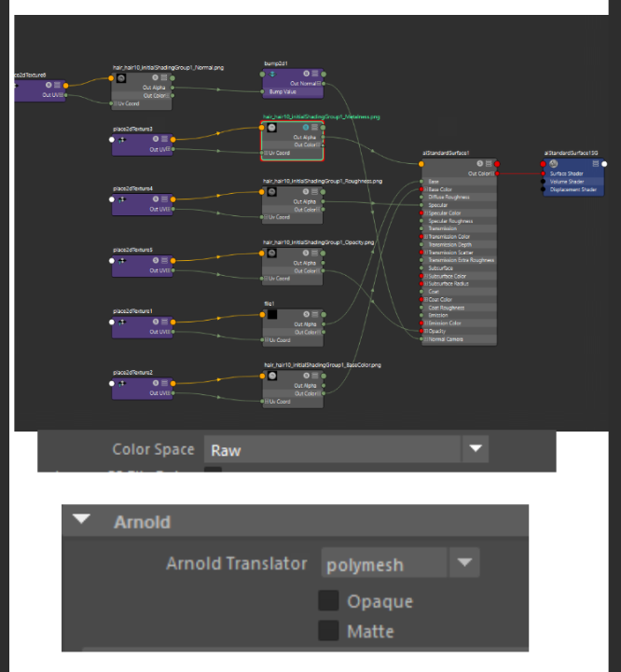Click solo icon on aiStandardSurface1 node
This screenshot has height=672, width=621.
(480, 164)
